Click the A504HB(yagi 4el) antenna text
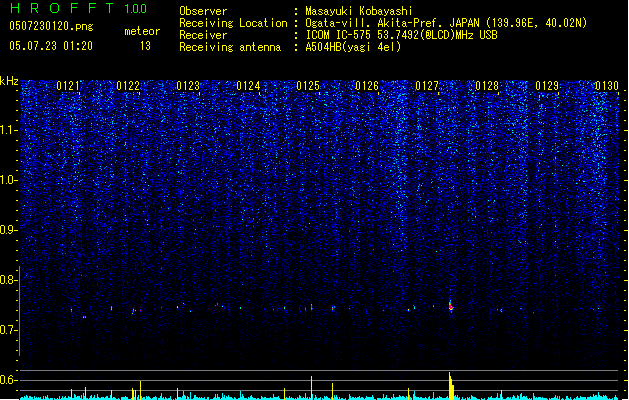The height and width of the screenshot is (400, 629). click(x=353, y=47)
